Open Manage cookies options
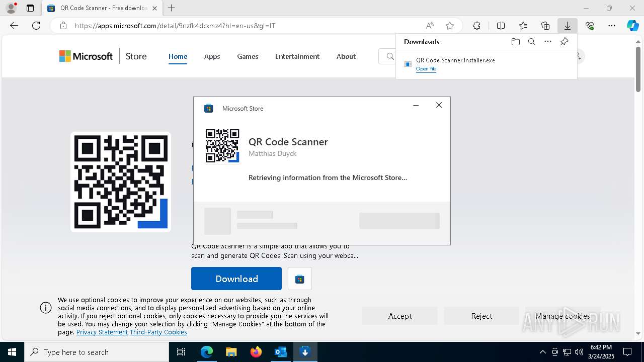 coord(562,316)
